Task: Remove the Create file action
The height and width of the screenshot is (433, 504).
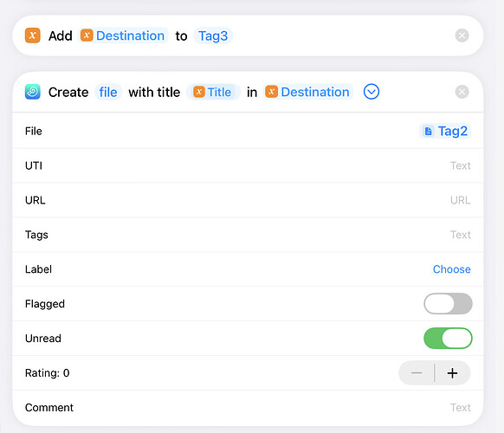Action: pyautogui.click(x=462, y=92)
